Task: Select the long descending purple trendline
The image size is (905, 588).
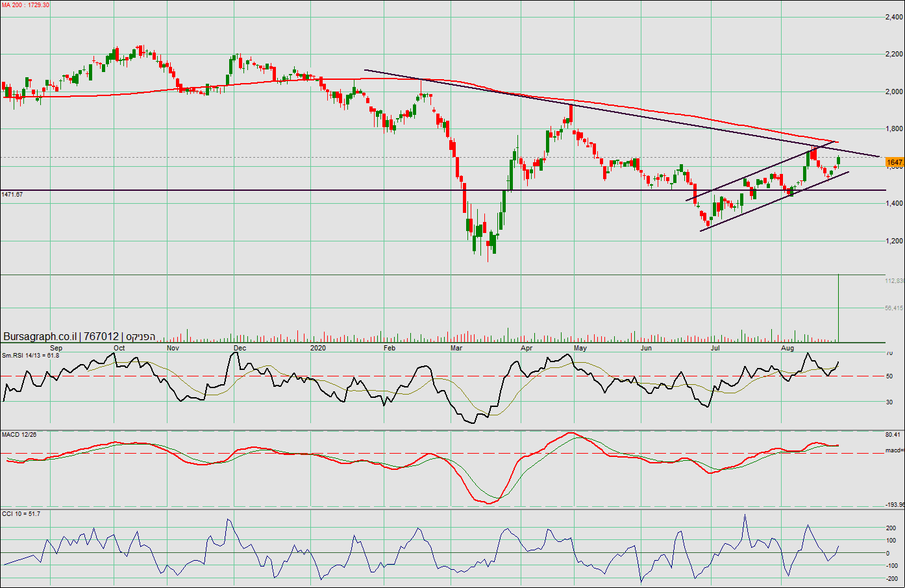Action: (x=622, y=113)
